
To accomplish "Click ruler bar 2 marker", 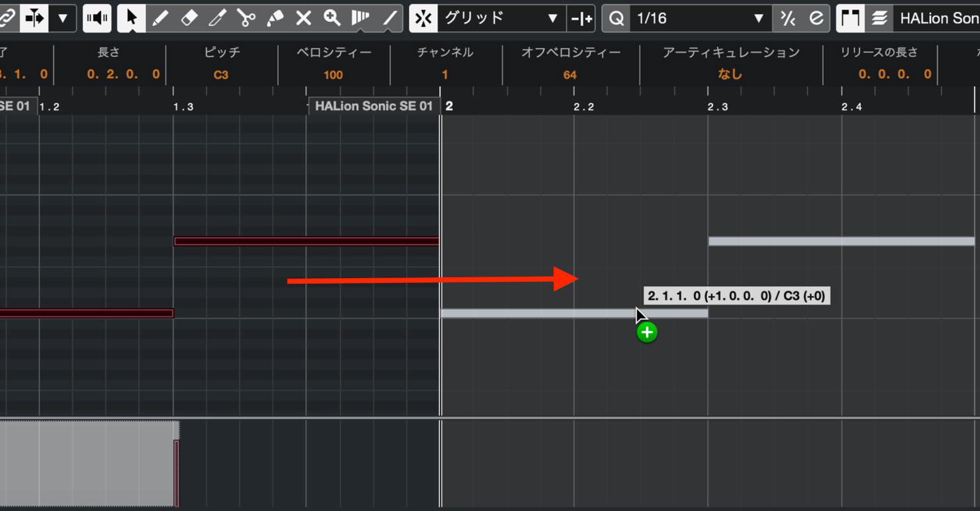I will click(449, 106).
